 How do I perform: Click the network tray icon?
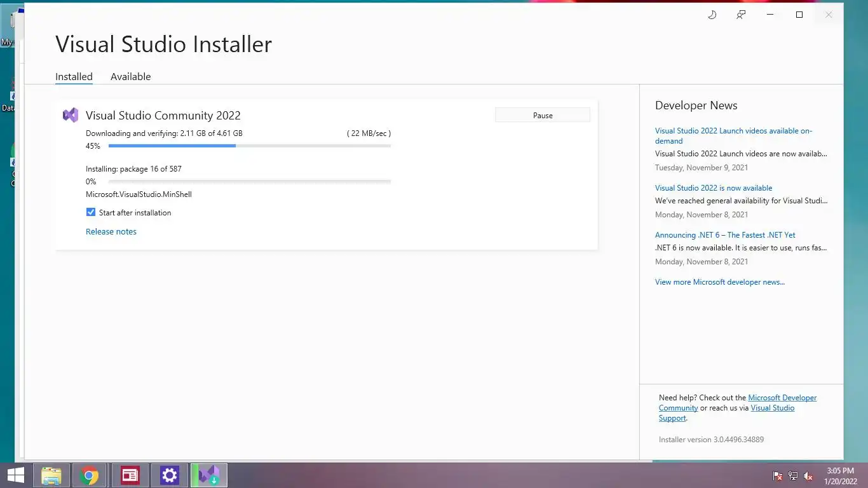tap(793, 476)
